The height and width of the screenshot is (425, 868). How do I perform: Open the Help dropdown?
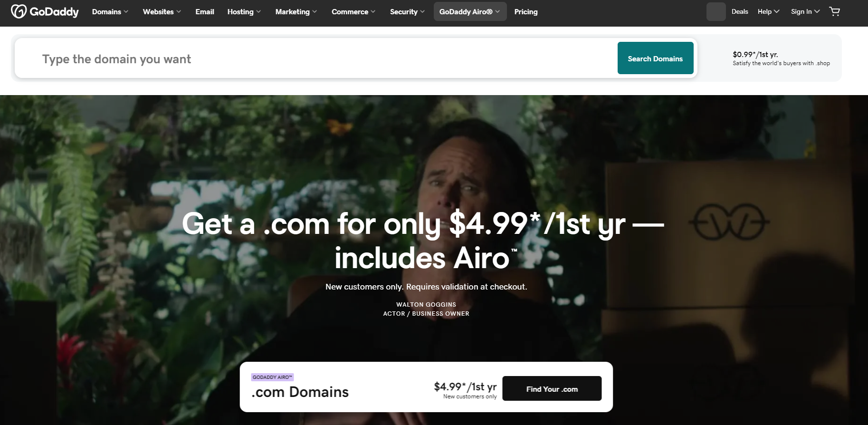pyautogui.click(x=768, y=11)
